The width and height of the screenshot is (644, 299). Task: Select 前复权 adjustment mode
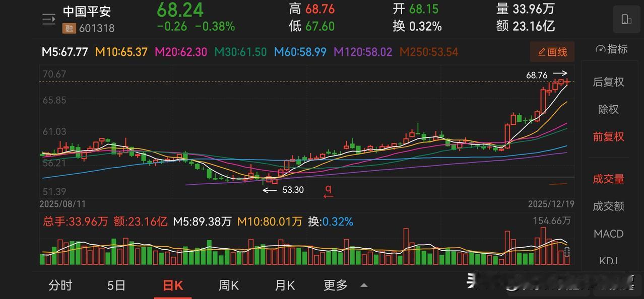[608, 136]
